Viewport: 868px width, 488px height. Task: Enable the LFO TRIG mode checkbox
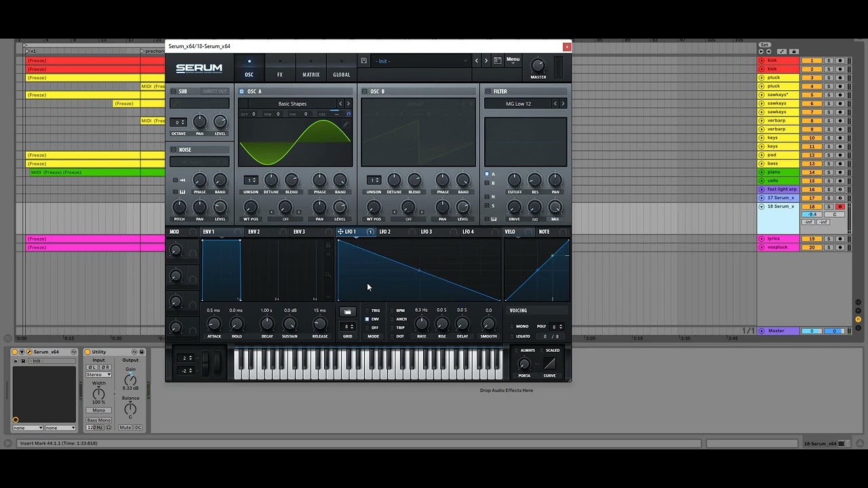point(367,310)
